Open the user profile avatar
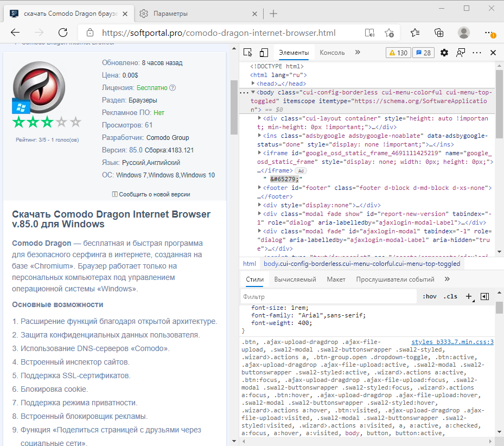This screenshot has width=504, height=446. [x=463, y=33]
